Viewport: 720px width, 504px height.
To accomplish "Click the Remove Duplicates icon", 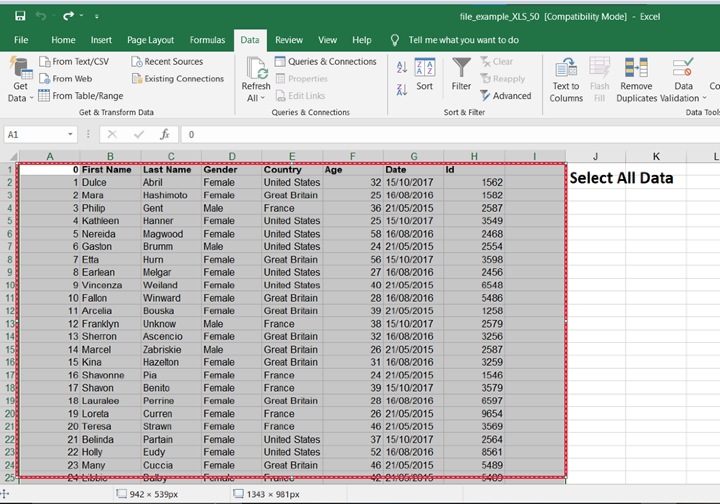I will [x=636, y=70].
